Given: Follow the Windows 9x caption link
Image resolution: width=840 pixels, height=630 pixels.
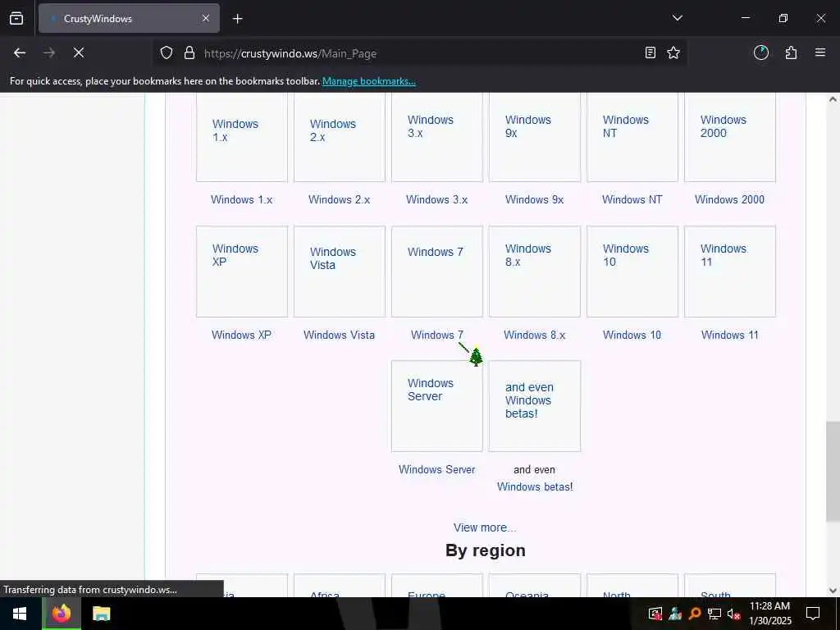Looking at the screenshot, I should 535,199.
